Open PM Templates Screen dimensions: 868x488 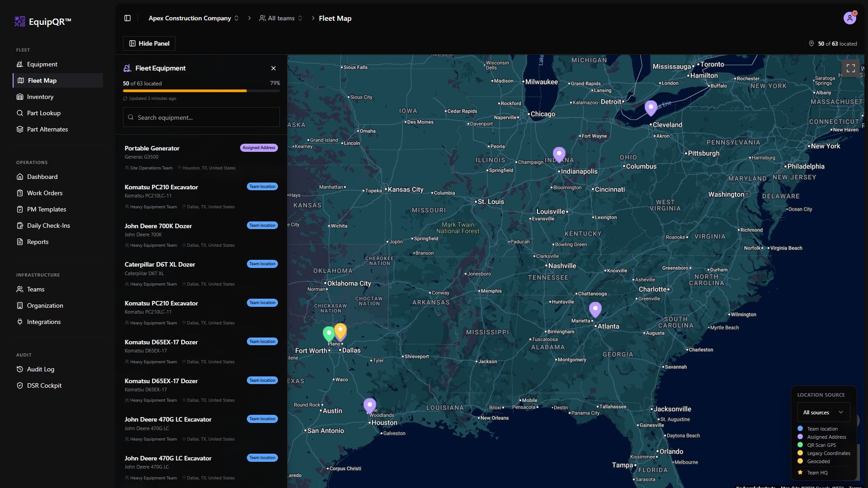[58, 209]
